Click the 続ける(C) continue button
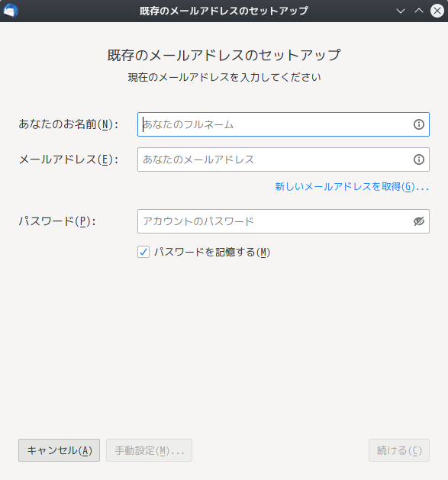Image resolution: width=448 pixels, height=480 pixels. tap(399, 450)
